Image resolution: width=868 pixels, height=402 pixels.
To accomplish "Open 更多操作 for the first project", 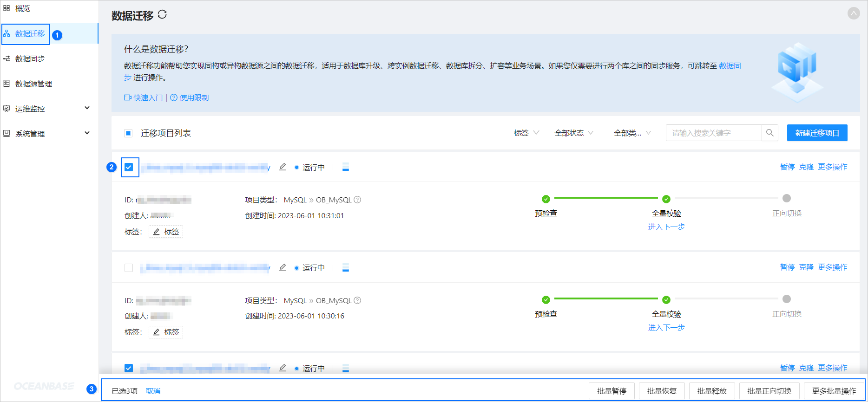I will point(833,167).
